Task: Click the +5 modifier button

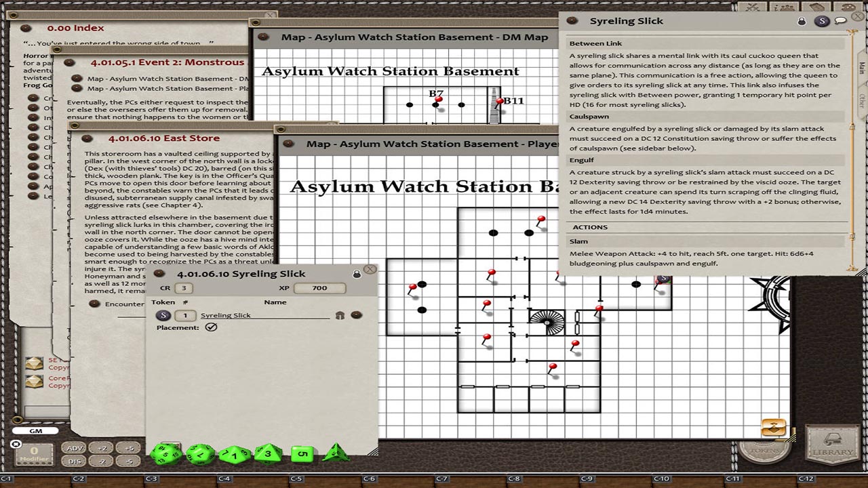Action: (128, 448)
